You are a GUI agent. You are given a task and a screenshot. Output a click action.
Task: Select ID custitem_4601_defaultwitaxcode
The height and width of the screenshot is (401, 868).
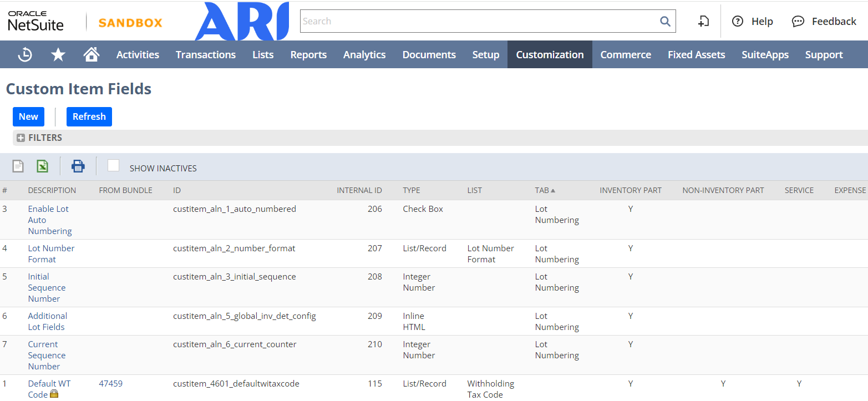236,384
